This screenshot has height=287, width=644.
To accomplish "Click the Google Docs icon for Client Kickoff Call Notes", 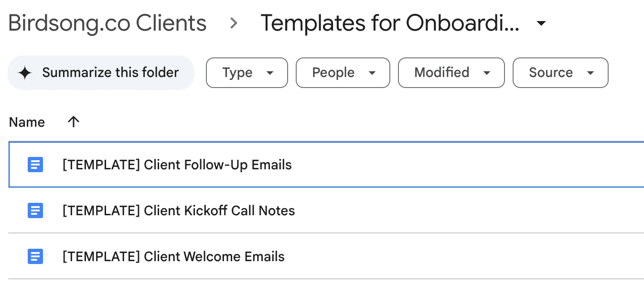I will (35, 210).
